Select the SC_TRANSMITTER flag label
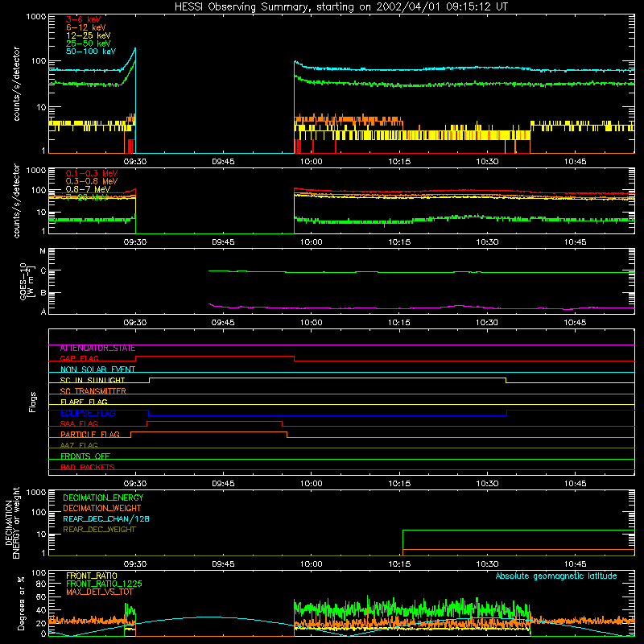This screenshot has width=644, height=644. [93, 391]
